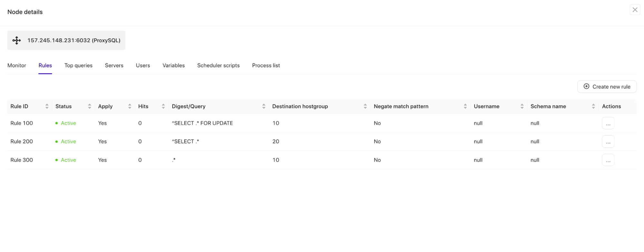Click the move handle icon beside the node address
The image size is (644, 252).
coord(16,40)
